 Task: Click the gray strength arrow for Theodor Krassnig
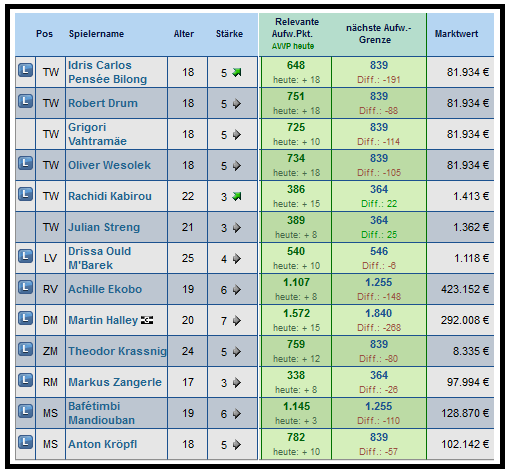coord(237,352)
